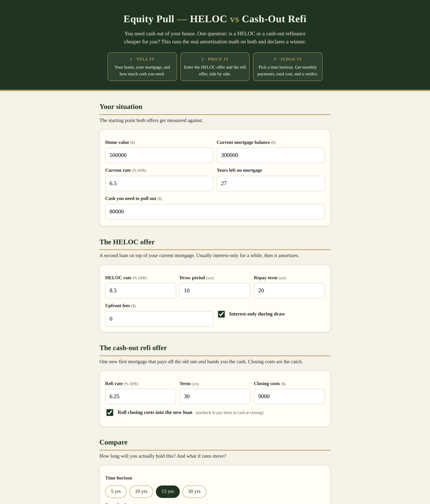
Task: Choose the 10 yrs time horizon
Action: [141, 491]
